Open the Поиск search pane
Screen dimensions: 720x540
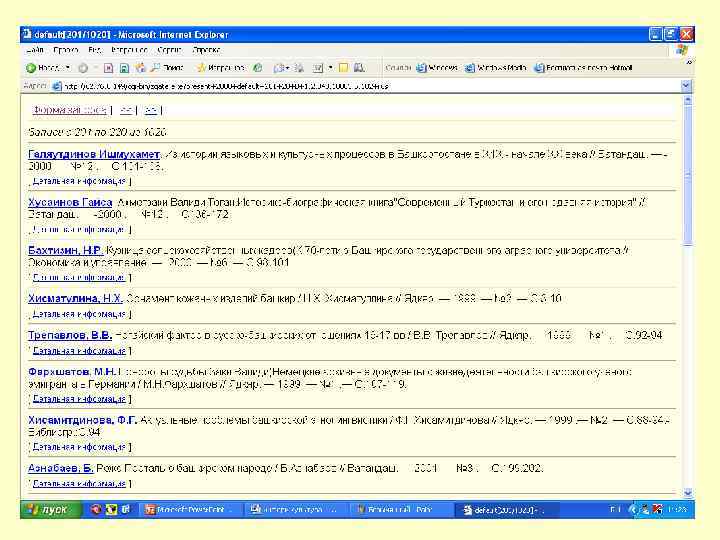point(167,68)
